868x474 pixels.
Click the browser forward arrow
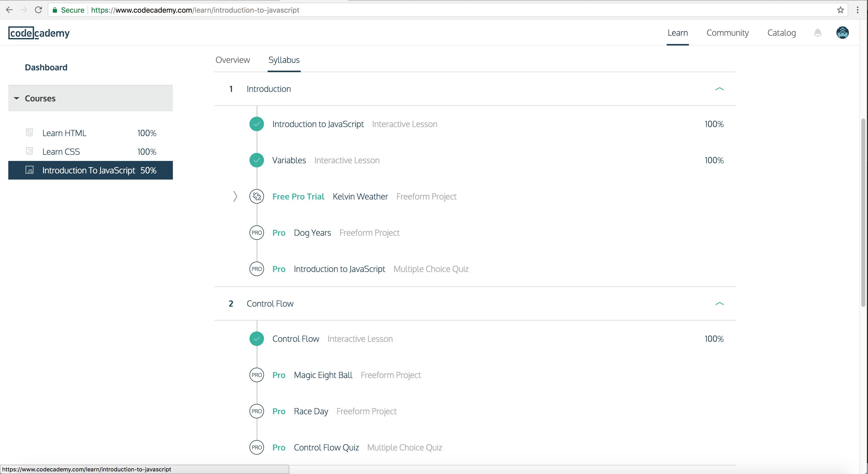click(x=24, y=10)
